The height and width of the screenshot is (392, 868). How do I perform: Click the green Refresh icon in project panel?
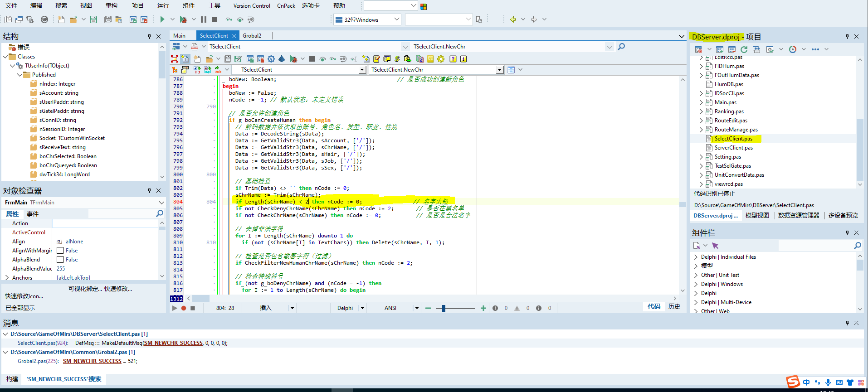(x=744, y=49)
